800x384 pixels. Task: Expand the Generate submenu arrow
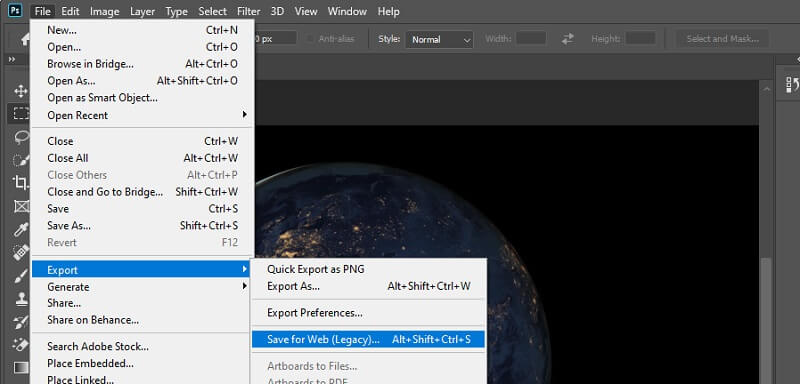point(244,286)
